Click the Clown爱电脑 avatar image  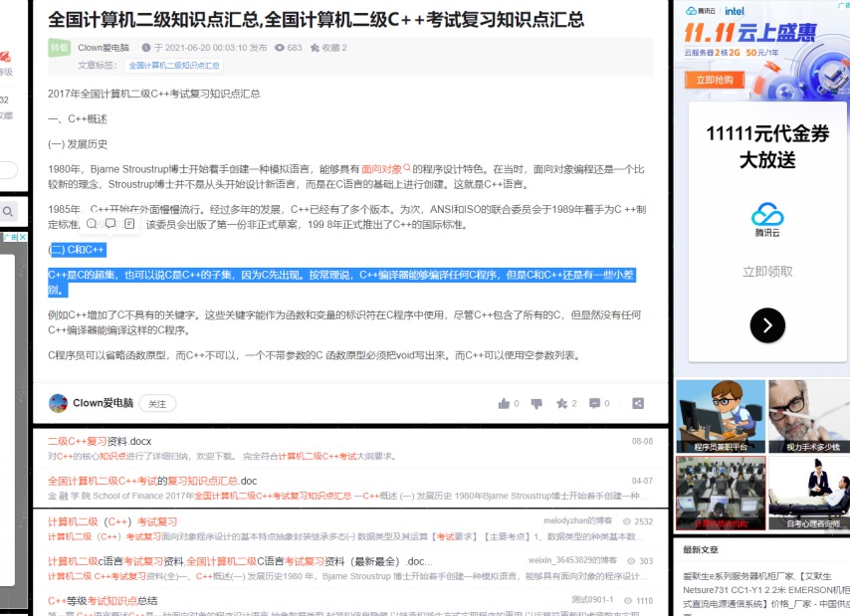click(x=58, y=403)
